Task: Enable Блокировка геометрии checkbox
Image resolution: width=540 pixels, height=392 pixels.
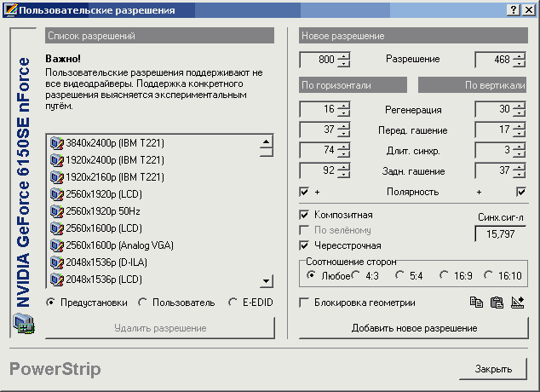Action: 305,303
